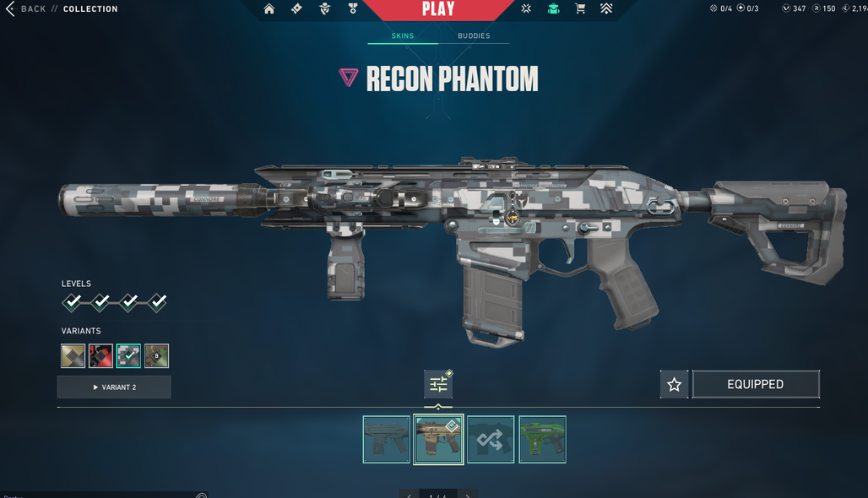Select the second level checkmark
The image size is (868, 498).
coord(100,302)
